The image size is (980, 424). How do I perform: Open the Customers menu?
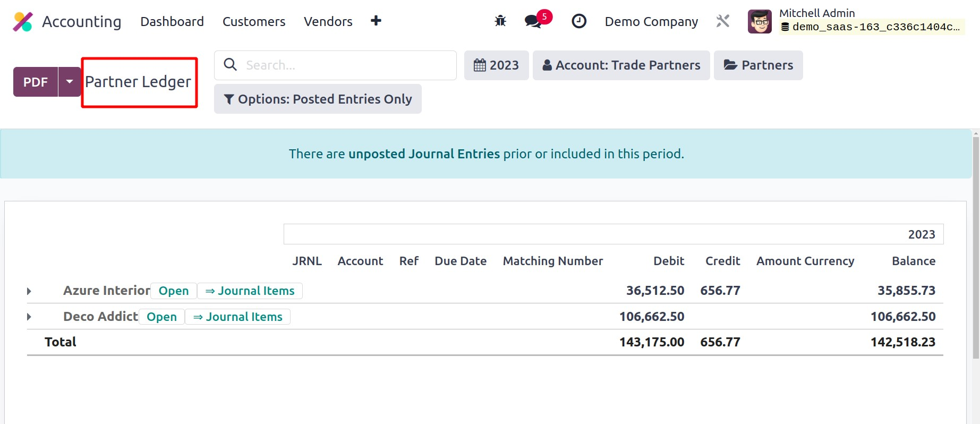click(x=253, y=22)
